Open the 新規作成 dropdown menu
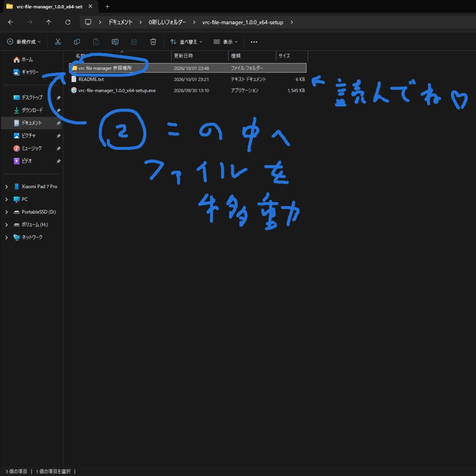 [24, 41]
